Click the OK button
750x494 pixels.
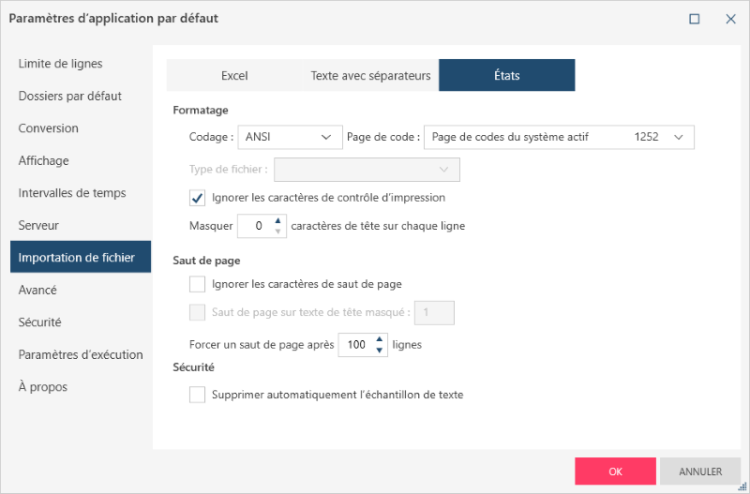pyautogui.click(x=615, y=471)
